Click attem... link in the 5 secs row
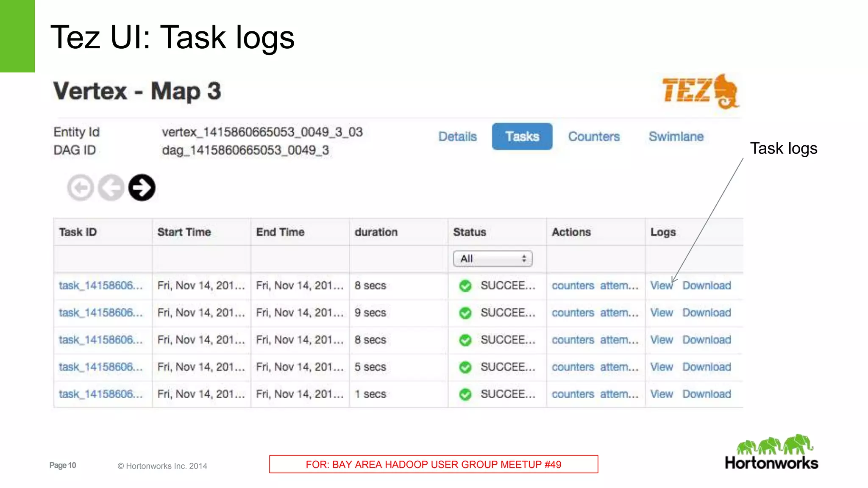This screenshot has width=868, height=488. coord(619,367)
